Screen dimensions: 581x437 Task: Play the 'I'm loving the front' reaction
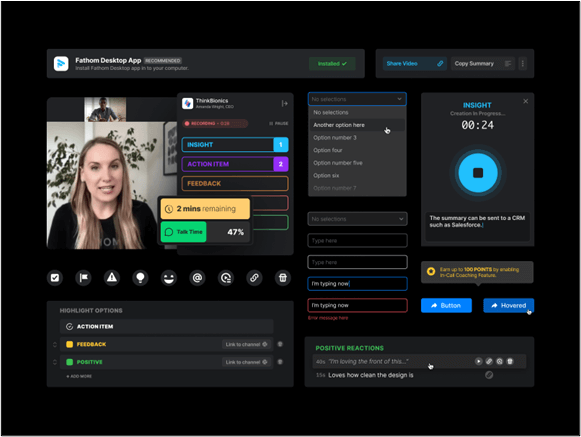[479, 361]
